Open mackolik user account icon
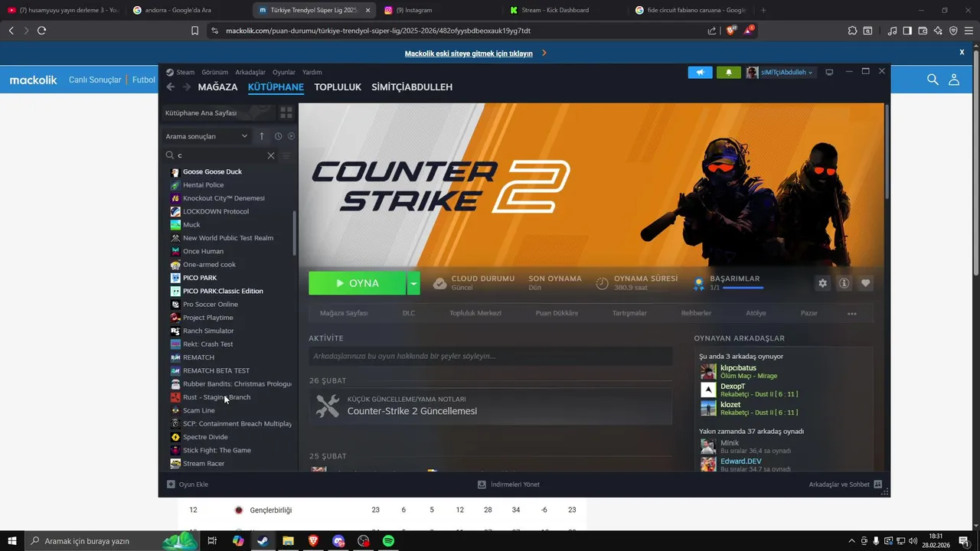 click(x=954, y=80)
